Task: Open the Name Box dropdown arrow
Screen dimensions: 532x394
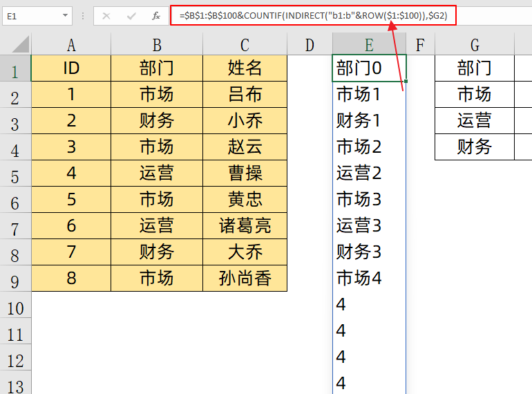Action: (65, 16)
